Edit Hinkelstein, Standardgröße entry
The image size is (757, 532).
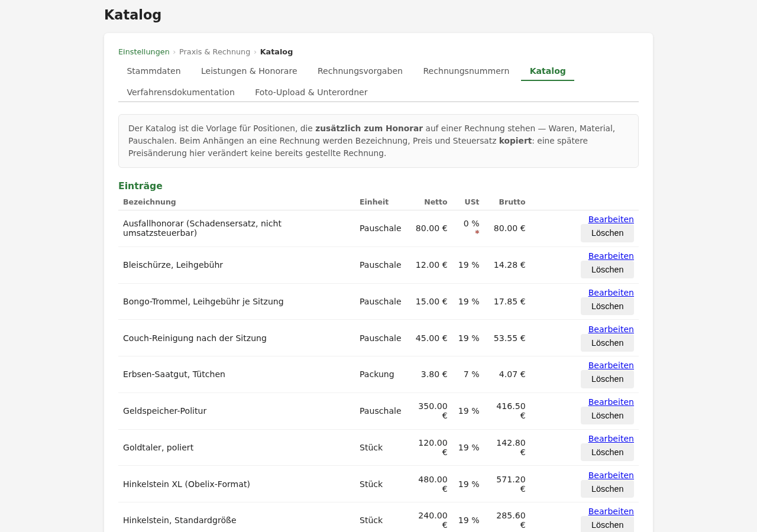[611, 511]
